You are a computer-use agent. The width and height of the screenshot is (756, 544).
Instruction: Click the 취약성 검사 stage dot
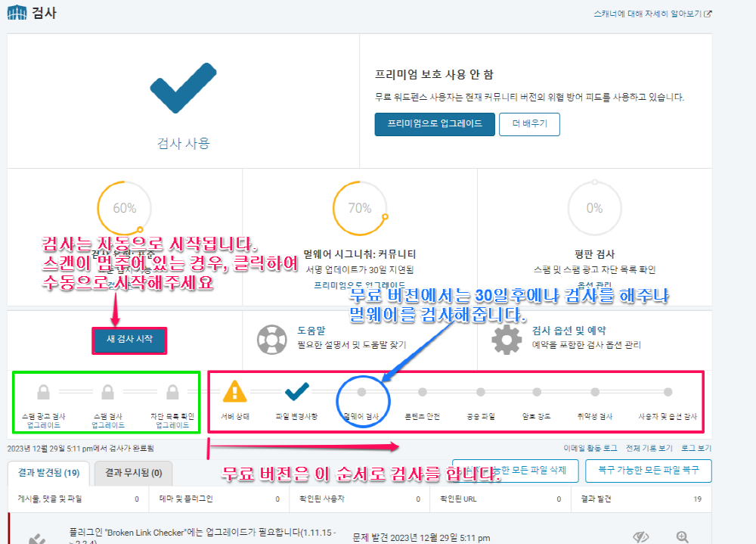point(595,392)
